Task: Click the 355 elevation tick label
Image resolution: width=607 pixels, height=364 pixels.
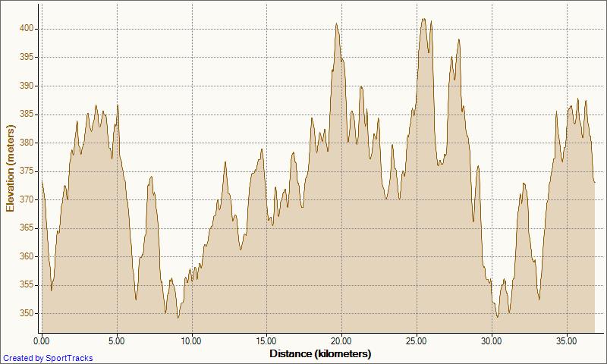Action: click(x=27, y=285)
